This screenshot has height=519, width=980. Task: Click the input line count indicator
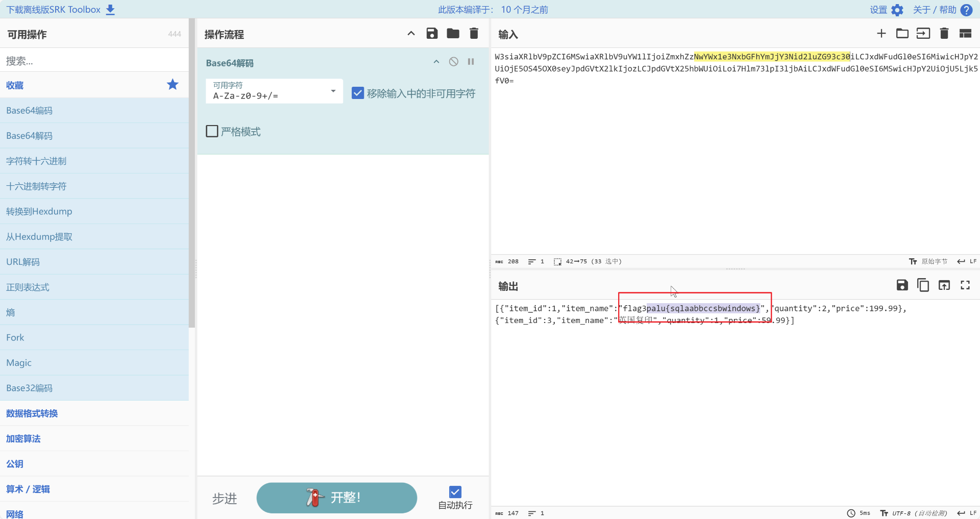536,261
